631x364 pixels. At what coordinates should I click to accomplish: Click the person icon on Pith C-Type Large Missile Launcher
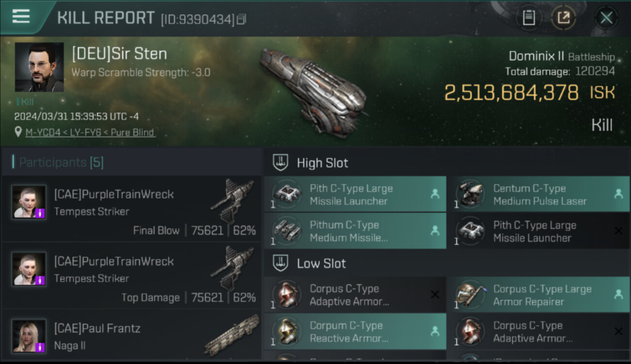[x=435, y=194]
